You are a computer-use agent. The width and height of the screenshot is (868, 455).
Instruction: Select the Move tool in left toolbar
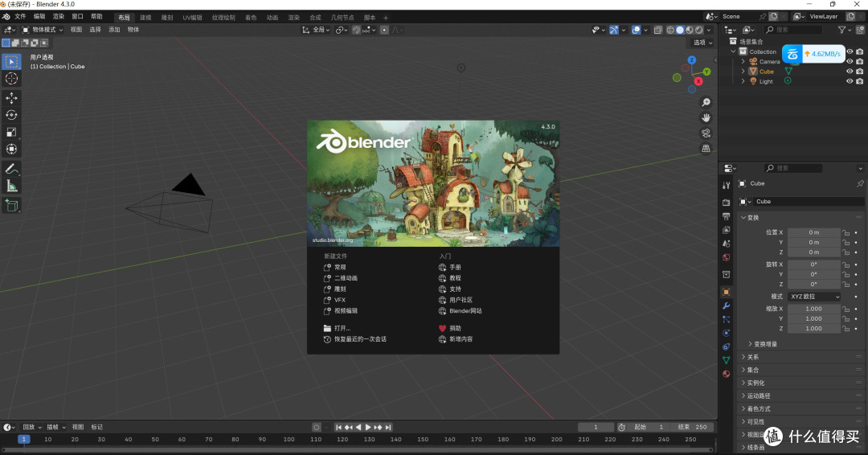[x=11, y=98]
